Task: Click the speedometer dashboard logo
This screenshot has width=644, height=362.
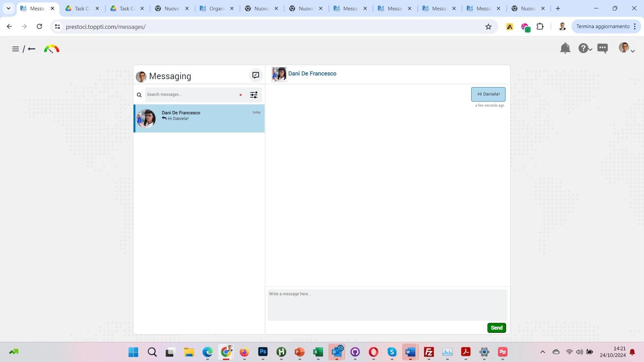Action: coord(52,49)
